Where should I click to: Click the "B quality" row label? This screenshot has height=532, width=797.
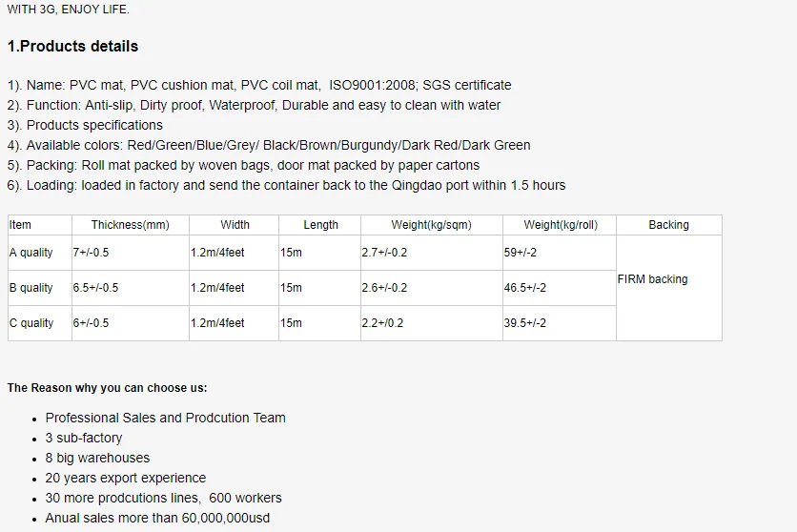tap(31, 288)
